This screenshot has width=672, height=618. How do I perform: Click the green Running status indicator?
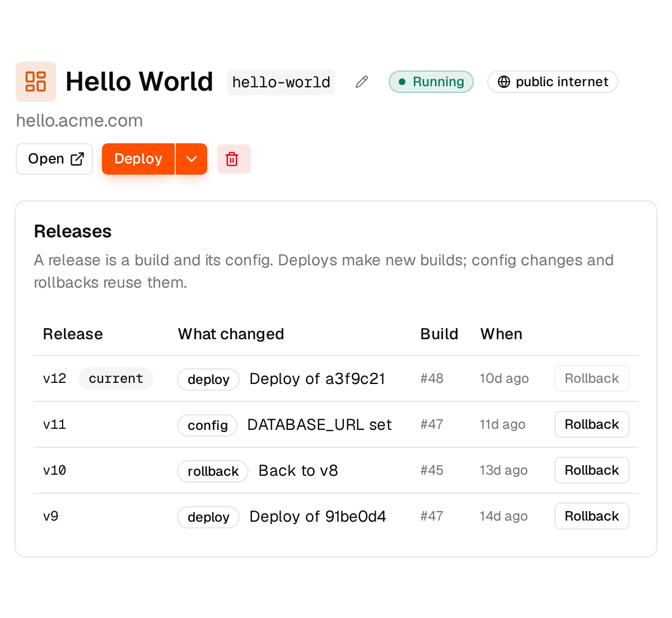coord(431,82)
